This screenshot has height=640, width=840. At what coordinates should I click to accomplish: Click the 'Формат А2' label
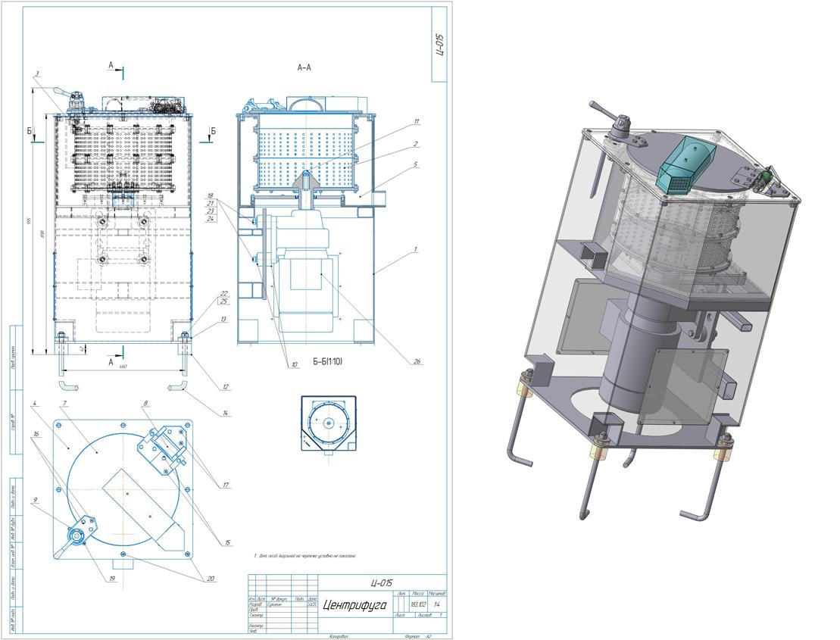click(420, 637)
